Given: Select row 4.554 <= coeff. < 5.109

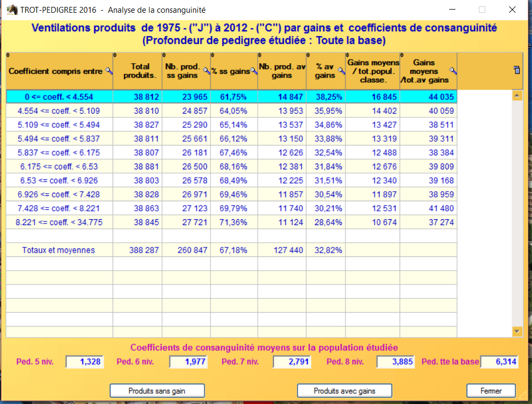Looking at the screenshot, I should [x=231, y=110].
